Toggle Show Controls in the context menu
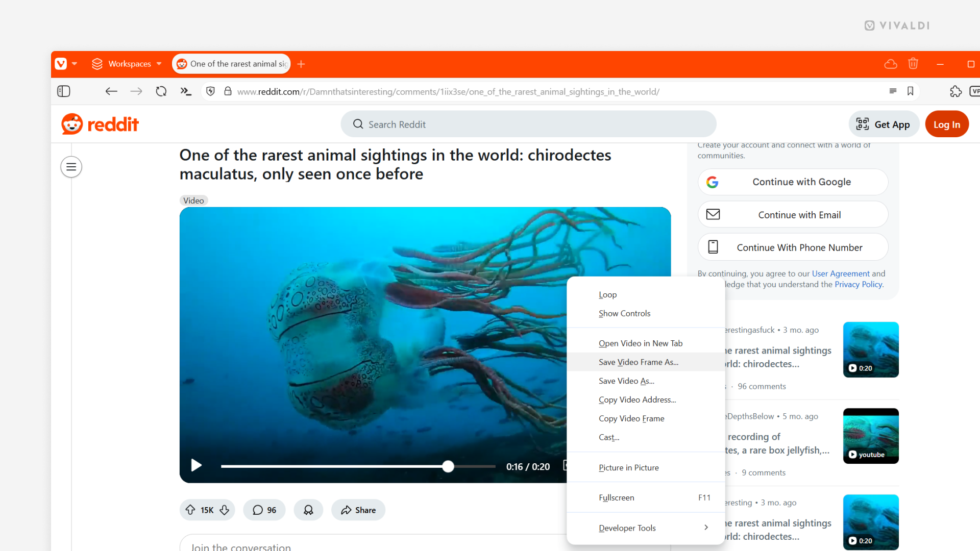Image resolution: width=980 pixels, height=551 pixels. pos(624,313)
